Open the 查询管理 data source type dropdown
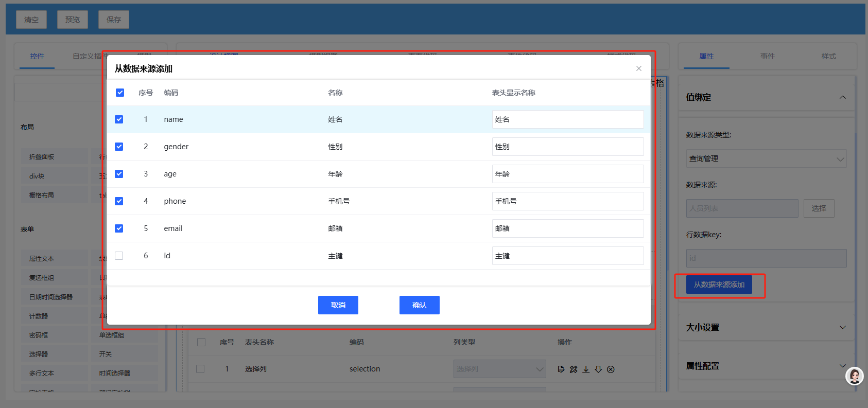Image resolution: width=868 pixels, height=408 pixels. 766,158
